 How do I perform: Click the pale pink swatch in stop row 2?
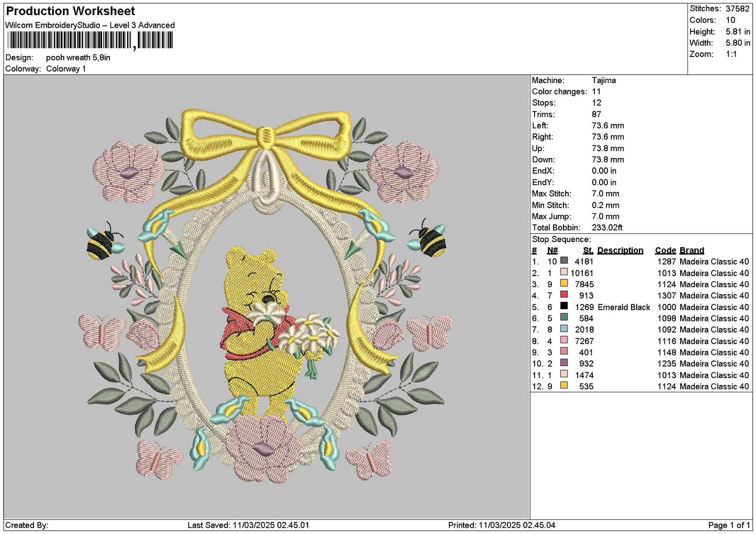point(564,272)
